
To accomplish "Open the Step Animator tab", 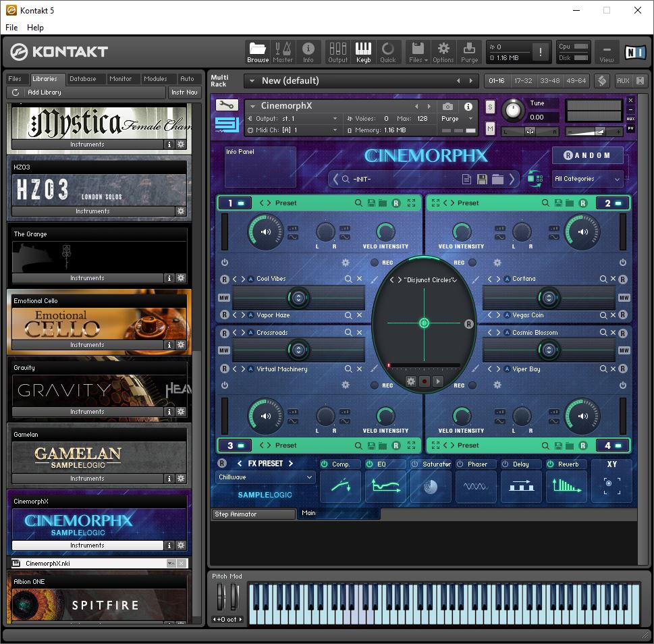I will point(253,514).
